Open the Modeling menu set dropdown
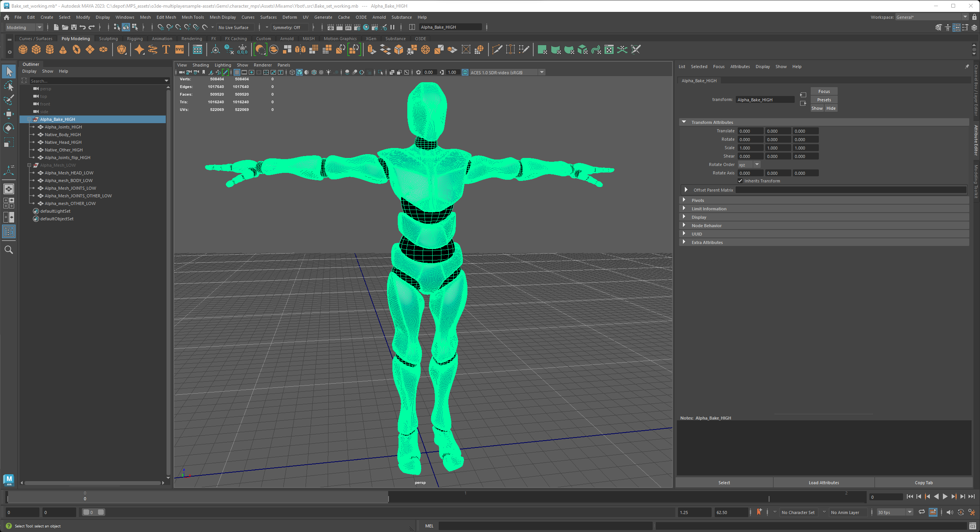The width and height of the screenshot is (980, 532). (24, 27)
